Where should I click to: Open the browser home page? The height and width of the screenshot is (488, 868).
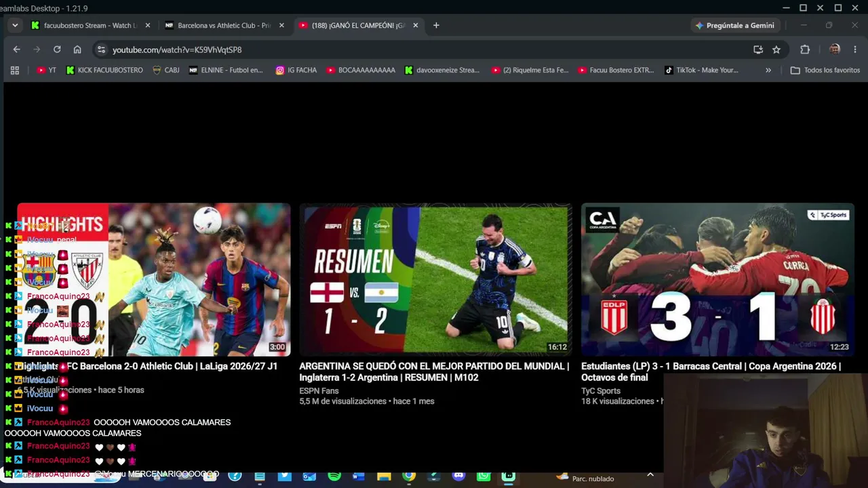click(77, 49)
